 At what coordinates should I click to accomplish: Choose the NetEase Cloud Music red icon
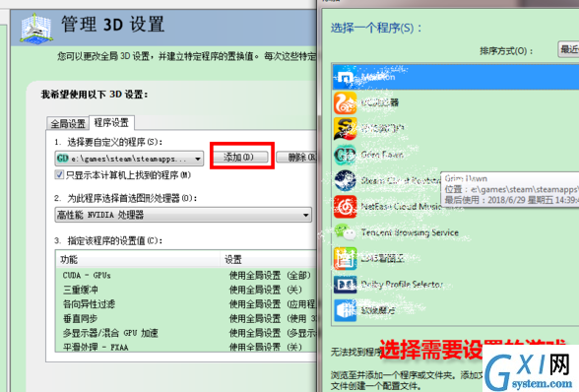(x=345, y=207)
